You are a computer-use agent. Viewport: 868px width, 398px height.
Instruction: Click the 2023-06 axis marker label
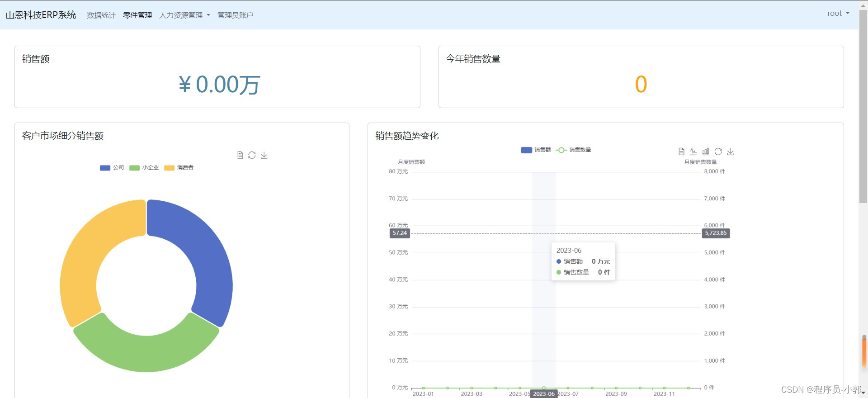(543, 394)
